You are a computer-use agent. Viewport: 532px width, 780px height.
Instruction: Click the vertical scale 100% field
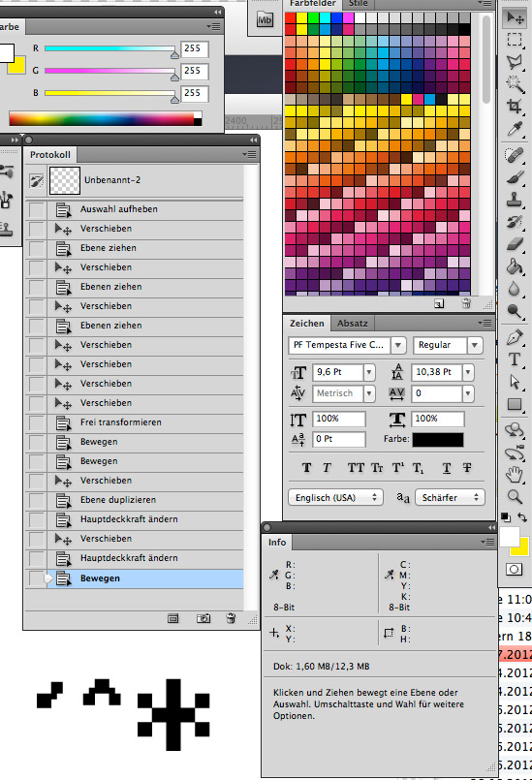(x=339, y=419)
